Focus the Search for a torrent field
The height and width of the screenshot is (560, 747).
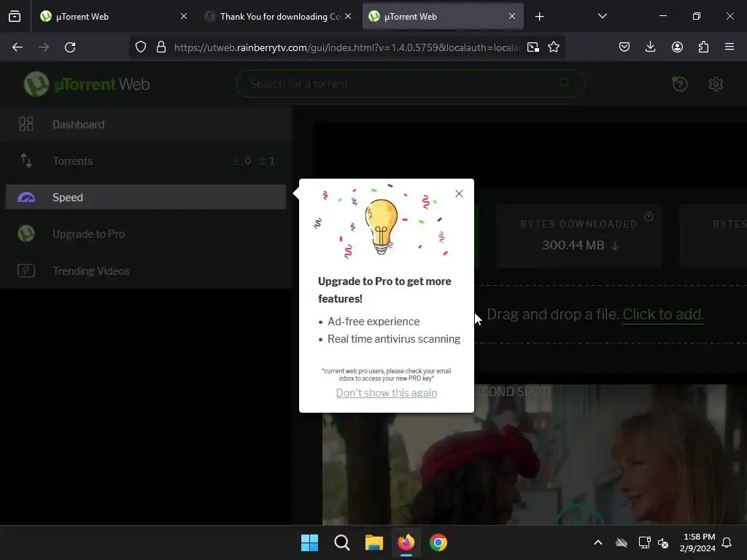pos(410,84)
